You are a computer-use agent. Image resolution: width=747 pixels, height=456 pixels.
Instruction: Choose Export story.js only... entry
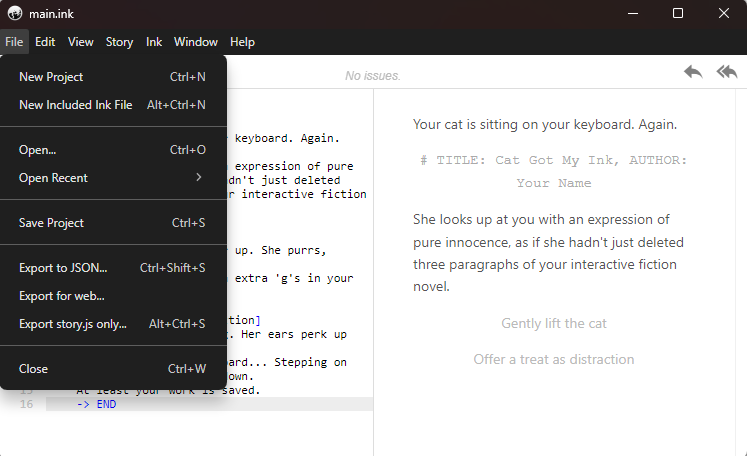click(113, 324)
